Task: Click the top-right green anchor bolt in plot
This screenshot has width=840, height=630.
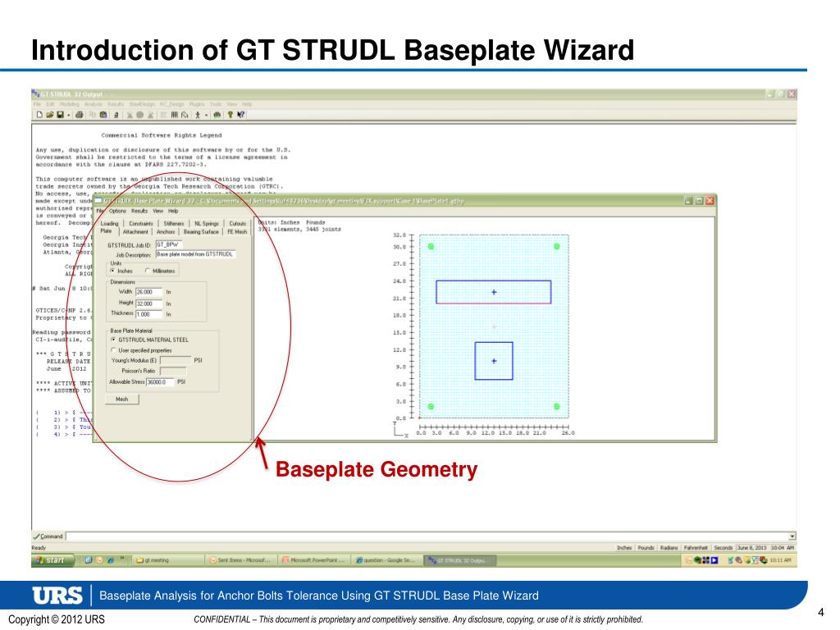Action: pyautogui.click(x=557, y=246)
